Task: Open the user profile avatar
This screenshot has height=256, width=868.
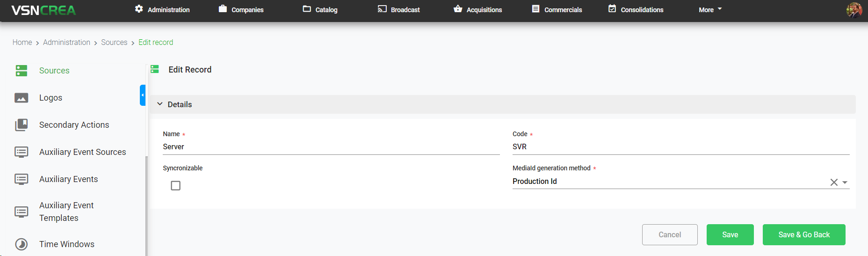Action: pos(854,10)
